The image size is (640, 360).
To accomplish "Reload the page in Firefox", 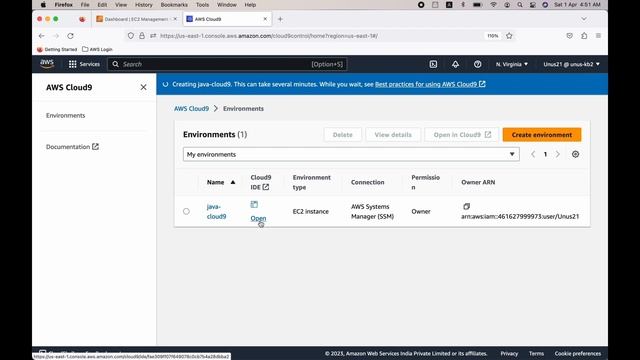I will (x=71, y=36).
